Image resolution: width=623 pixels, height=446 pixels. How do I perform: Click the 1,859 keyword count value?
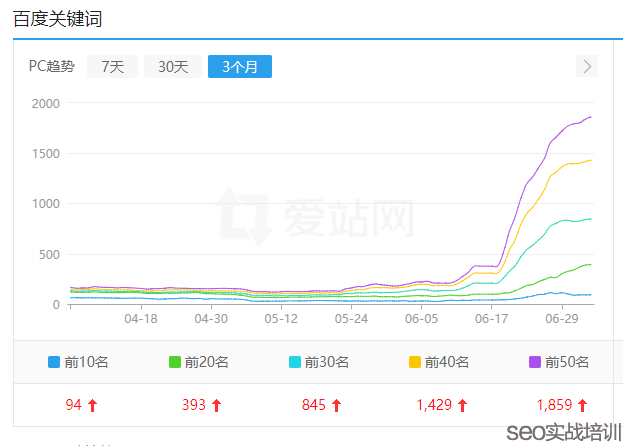(x=554, y=405)
